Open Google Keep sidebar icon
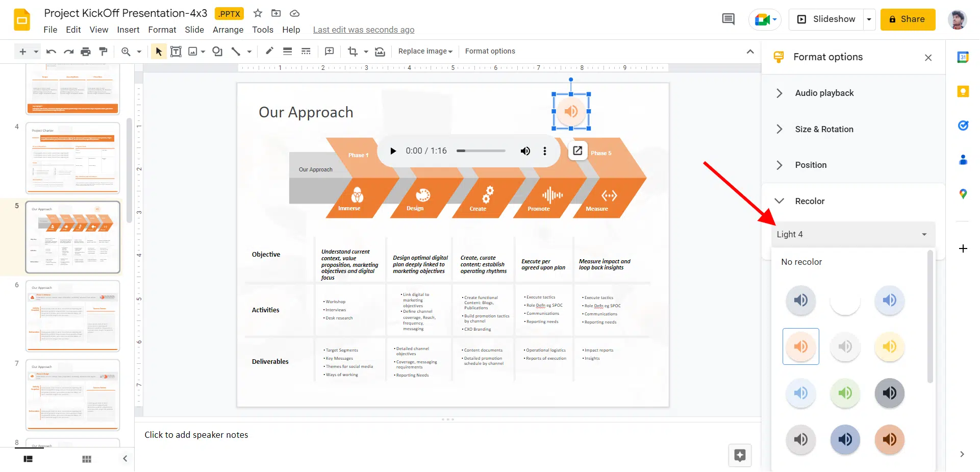Screen dimensions: 980x472 (x=963, y=91)
